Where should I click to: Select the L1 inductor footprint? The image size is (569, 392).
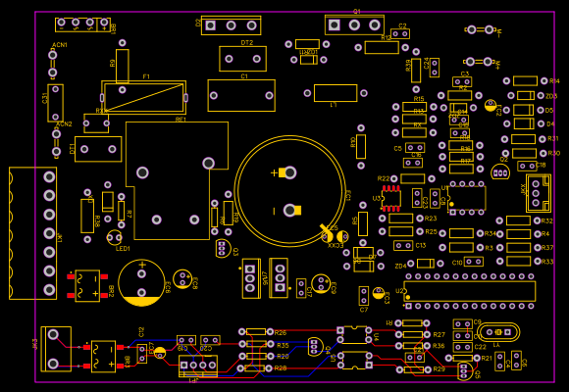tap(336, 93)
